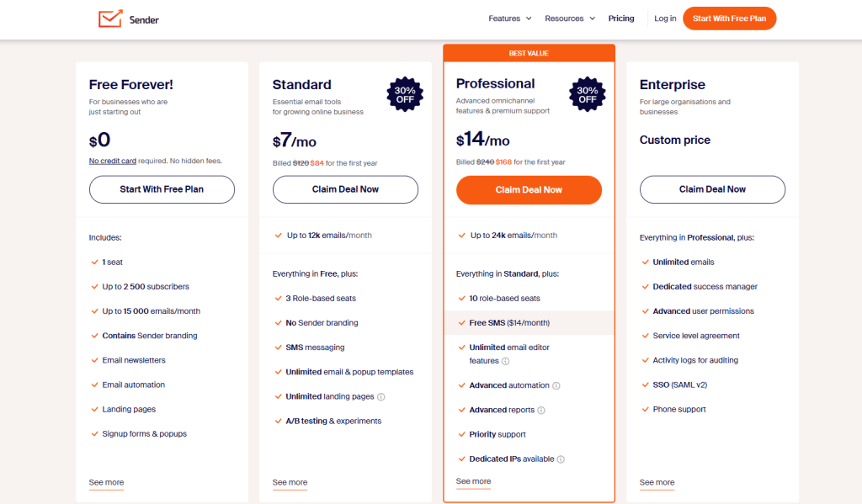This screenshot has height=504, width=862.
Task: Click checkmark next to SMS messaging
Action: [x=276, y=347]
